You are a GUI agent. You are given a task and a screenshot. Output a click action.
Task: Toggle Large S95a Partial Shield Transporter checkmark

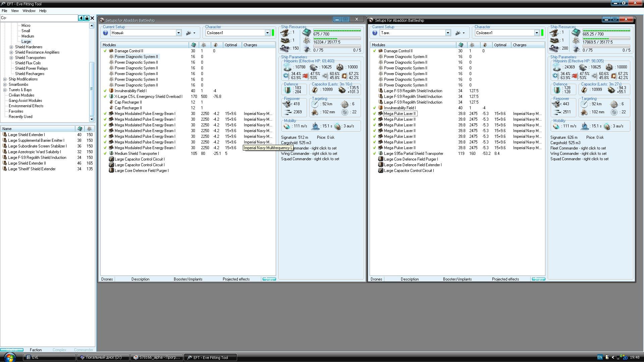(374, 154)
